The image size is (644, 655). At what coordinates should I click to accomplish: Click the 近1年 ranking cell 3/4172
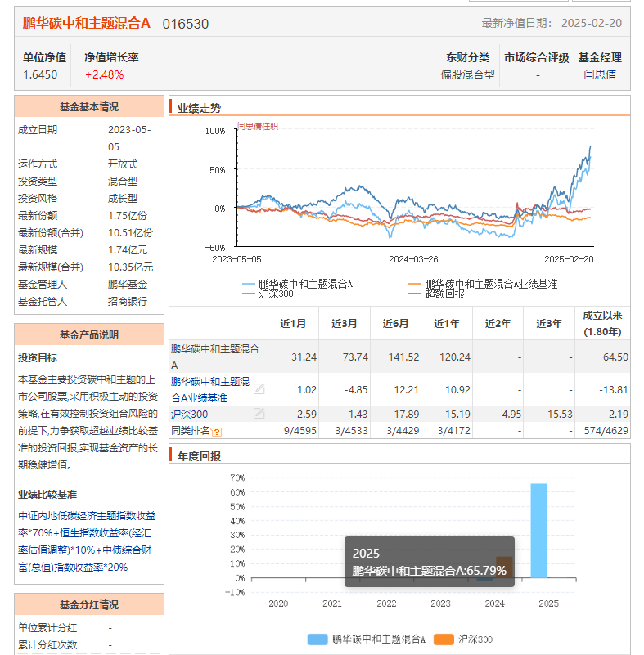point(453,431)
